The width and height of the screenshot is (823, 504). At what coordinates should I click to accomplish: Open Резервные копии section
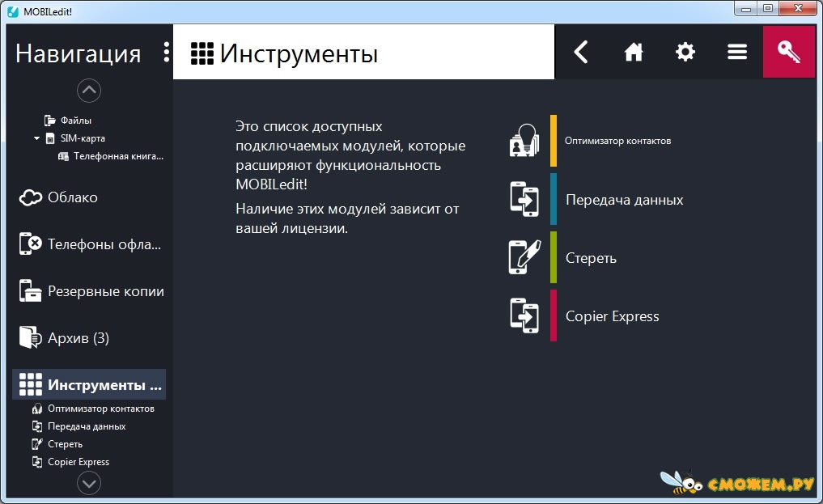pos(106,291)
